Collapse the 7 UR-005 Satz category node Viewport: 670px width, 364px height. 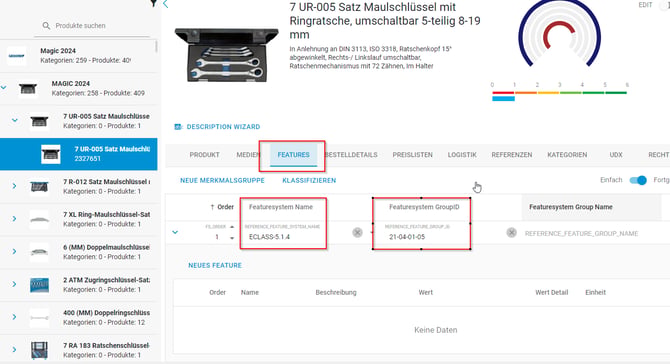[x=15, y=120]
